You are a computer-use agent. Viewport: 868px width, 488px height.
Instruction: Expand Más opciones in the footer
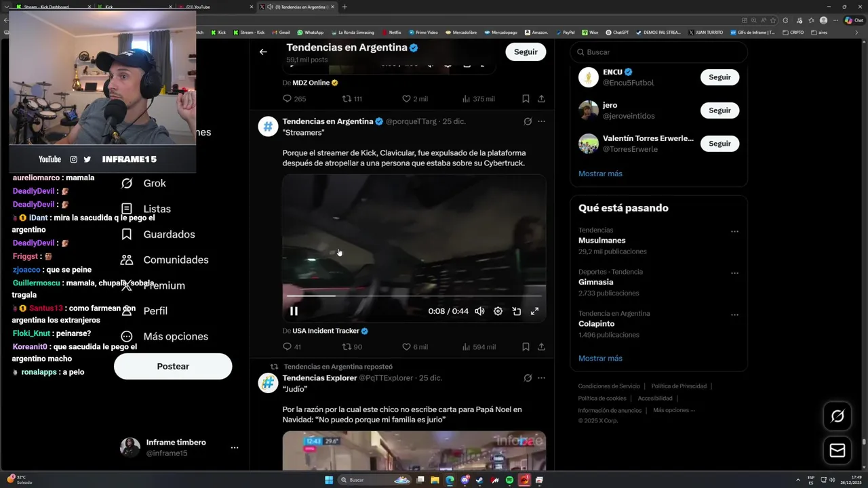(x=674, y=410)
